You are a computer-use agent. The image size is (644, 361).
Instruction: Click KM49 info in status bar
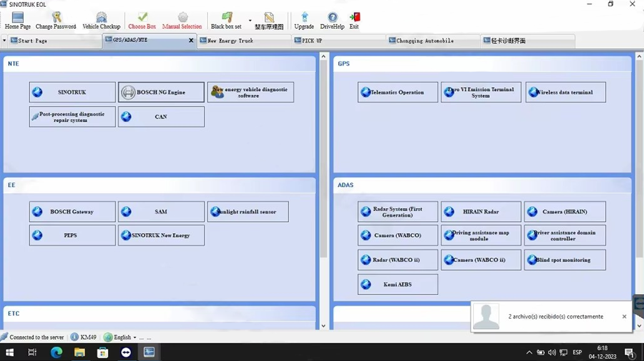click(x=84, y=337)
